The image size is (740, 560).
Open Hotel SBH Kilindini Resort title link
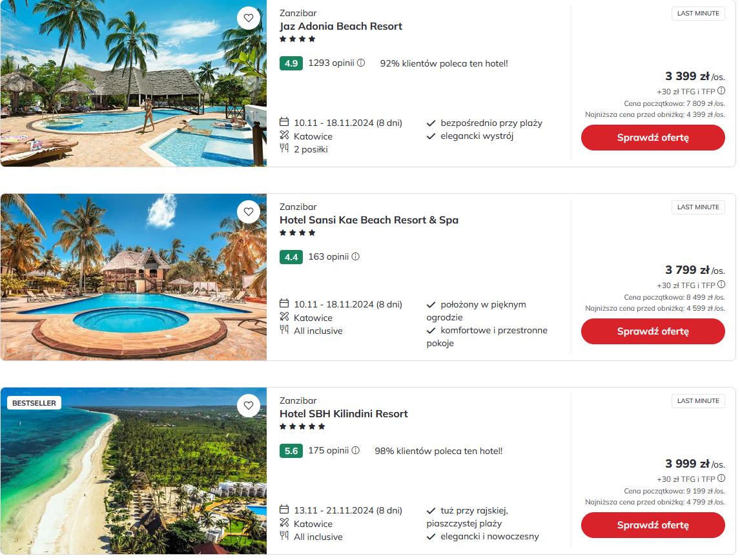(x=344, y=413)
